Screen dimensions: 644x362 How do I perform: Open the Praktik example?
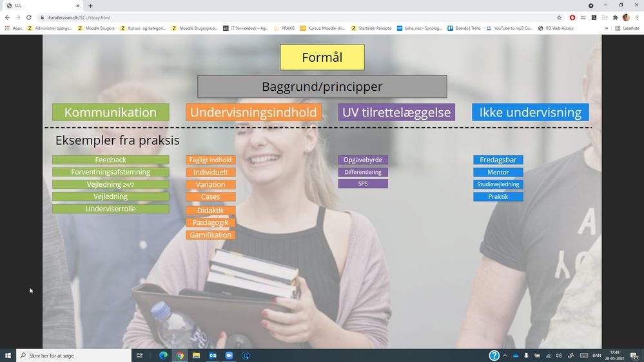(x=498, y=196)
